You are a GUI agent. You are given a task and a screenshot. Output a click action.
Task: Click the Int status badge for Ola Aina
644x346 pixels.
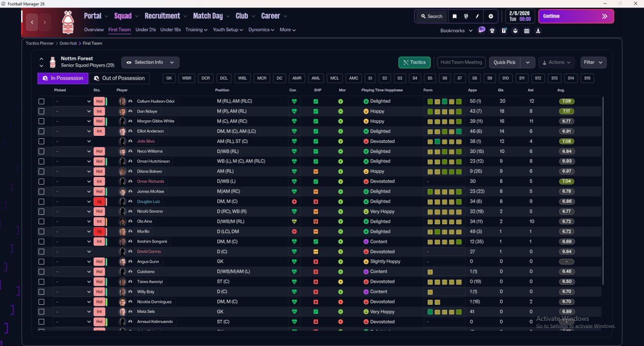pyautogui.click(x=99, y=221)
